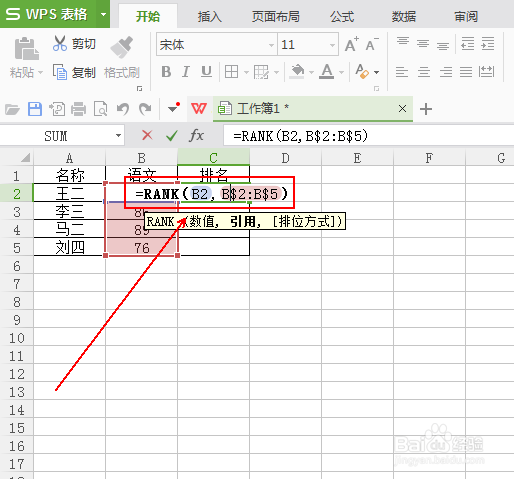Apply the font color A
514x479 pixels.
(x=327, y=72)
